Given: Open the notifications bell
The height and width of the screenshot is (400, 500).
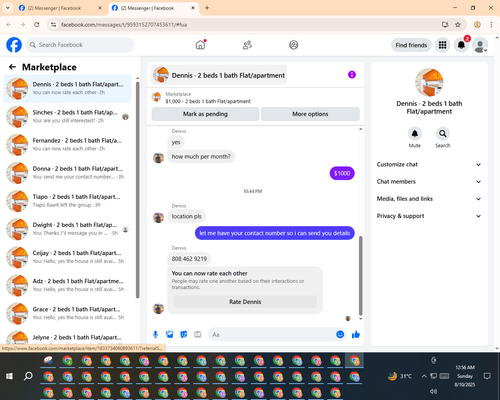Looking at the screenshot, I should [461, 45].
